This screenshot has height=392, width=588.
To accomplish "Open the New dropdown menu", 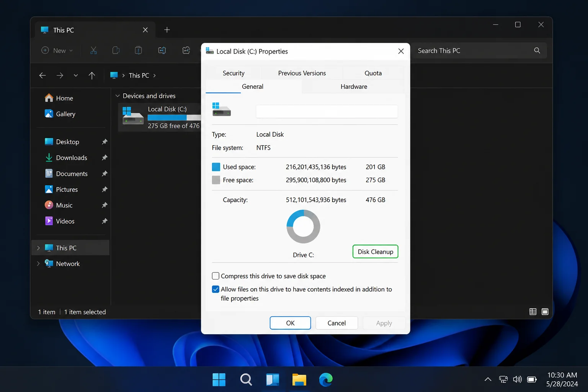I will (57, 51).
